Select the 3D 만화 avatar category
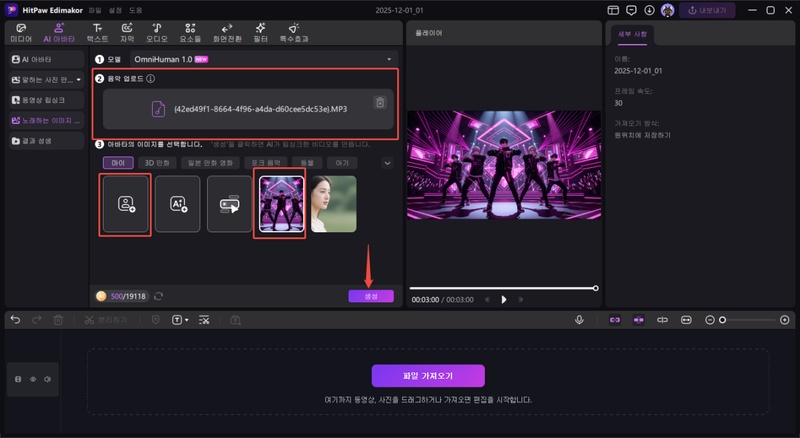This screenshot has width=800, height=438. point(157,163)
